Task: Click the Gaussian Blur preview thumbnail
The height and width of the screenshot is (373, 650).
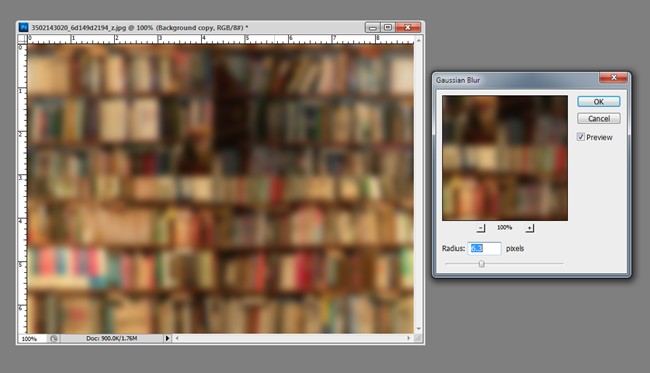Action: pos(504,158)
